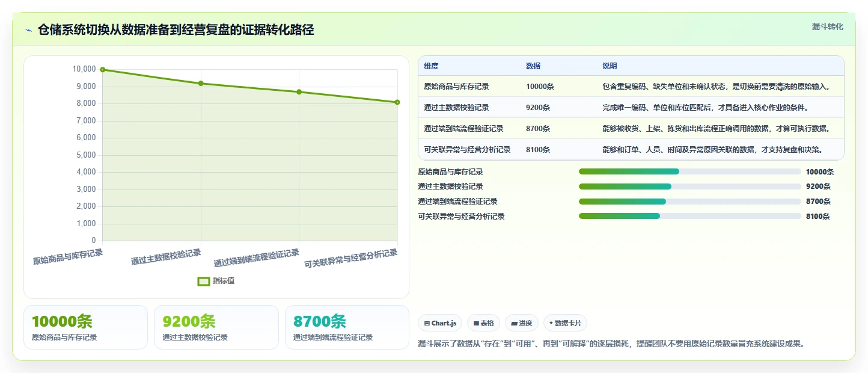Click progress list value 8700条

(818, 202)
